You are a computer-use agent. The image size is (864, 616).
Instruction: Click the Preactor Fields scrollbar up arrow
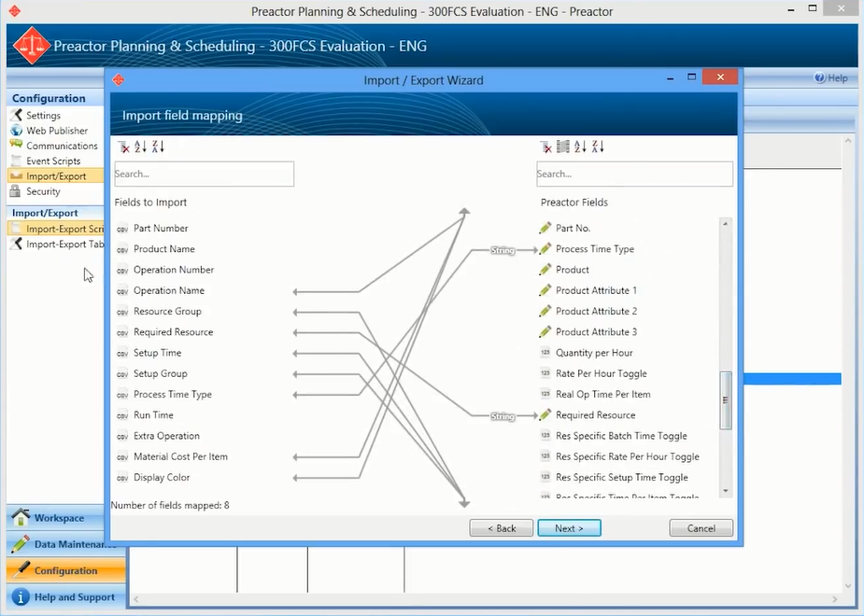(726, 223)
